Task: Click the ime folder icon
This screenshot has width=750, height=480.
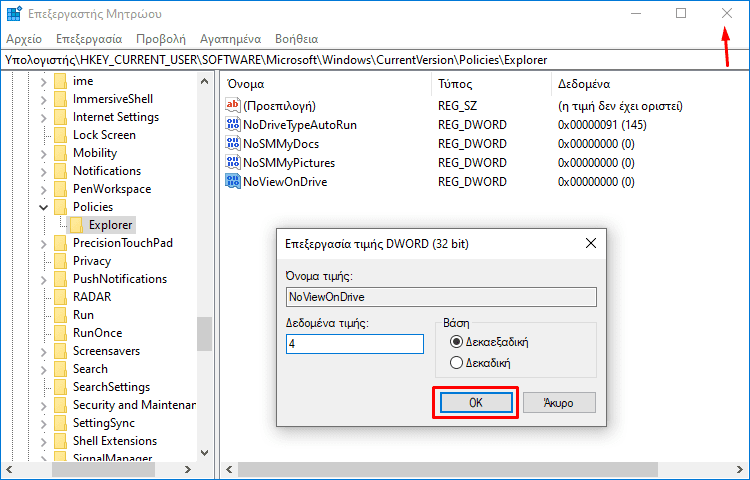Action: pyautogui.click(x=60, y=81)
